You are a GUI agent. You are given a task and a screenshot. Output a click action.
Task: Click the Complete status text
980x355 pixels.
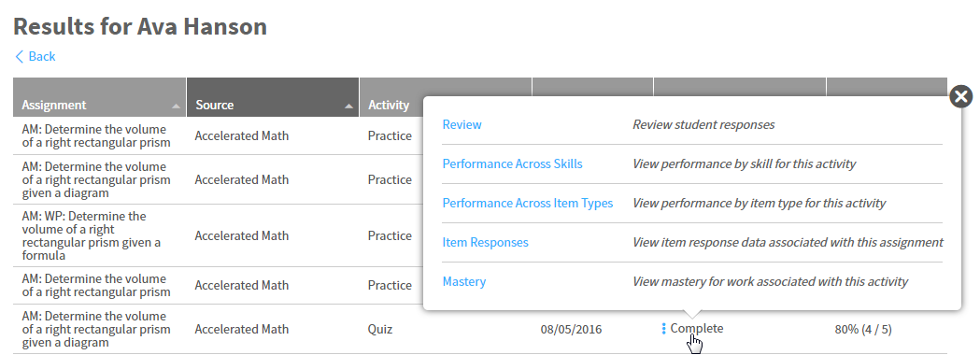click(697, 328)
